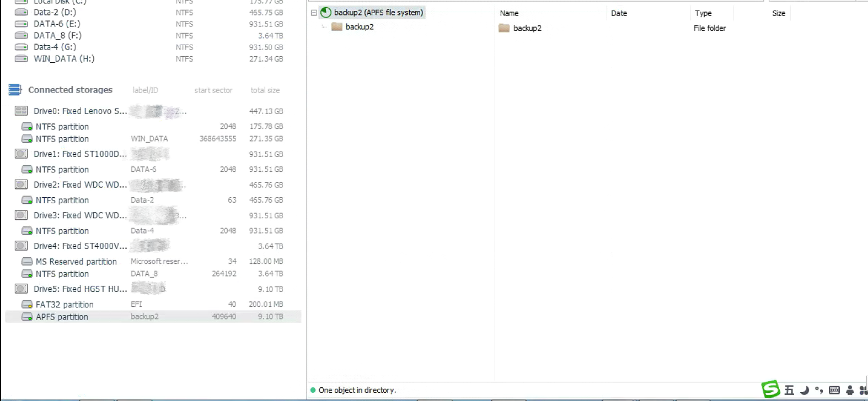Collapse the backup2 APFS file system node
The image size is (868, 401).
click(314, 13)
